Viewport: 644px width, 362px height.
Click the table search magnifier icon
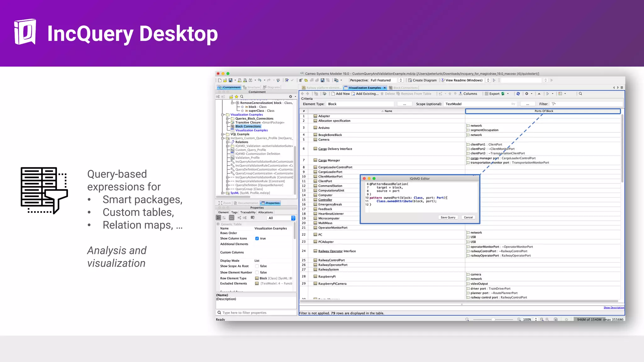[x=580, y=94]
